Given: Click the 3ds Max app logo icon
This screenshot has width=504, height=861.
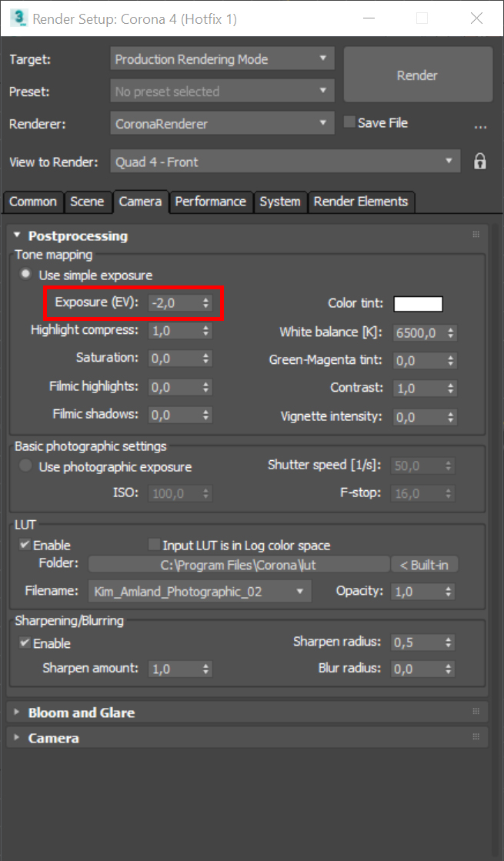Looking at the screenshot, I should pyautogui.click(x=18, y=18).
